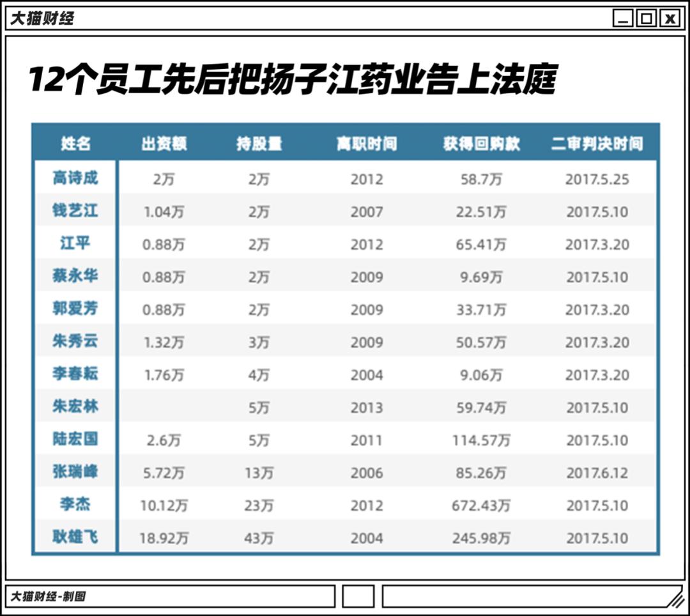
Task: Select 张瑞峰's row in the table
Action: point(76,472)
